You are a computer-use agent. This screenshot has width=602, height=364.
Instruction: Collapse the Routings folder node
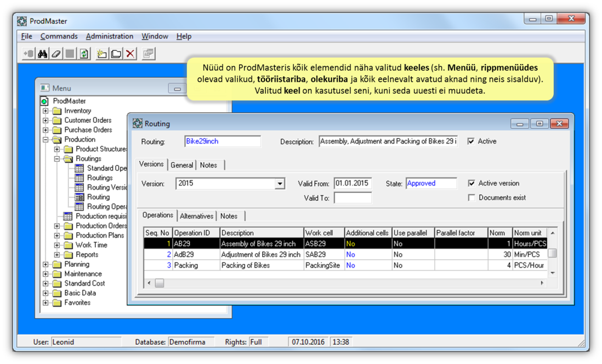point(57,159)
